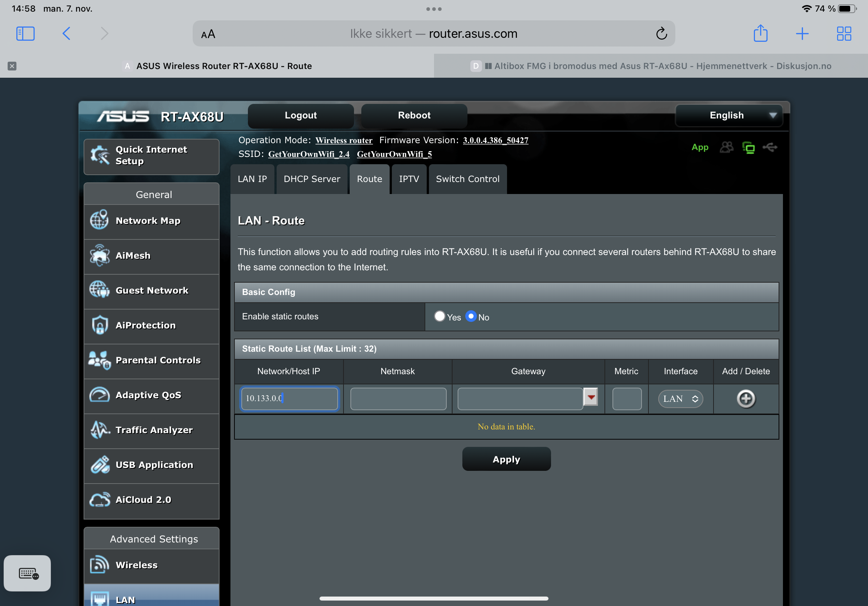Open a new Safari tab
The height and width of the screenshot is (606, 868).
tap(802, 34)
